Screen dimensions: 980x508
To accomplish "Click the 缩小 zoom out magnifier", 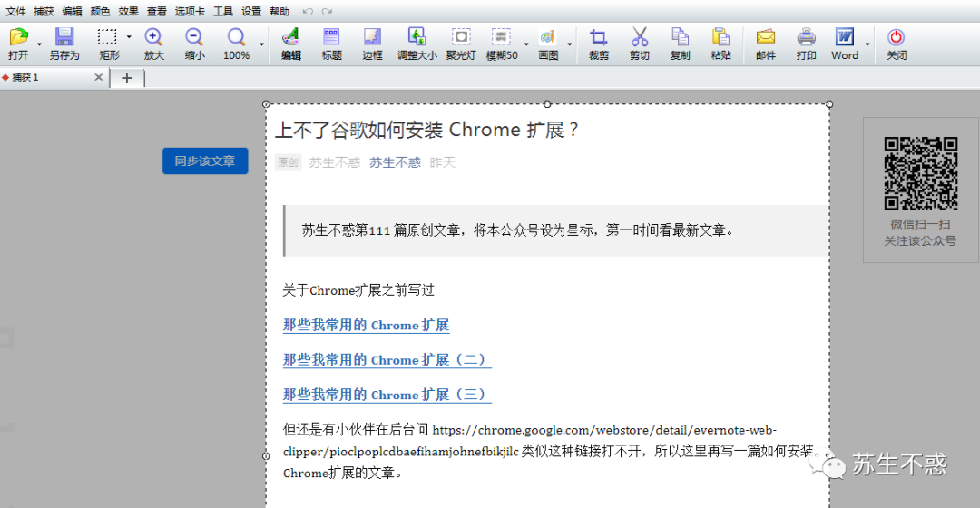I will pyautogui.click(x=194, y=37).
